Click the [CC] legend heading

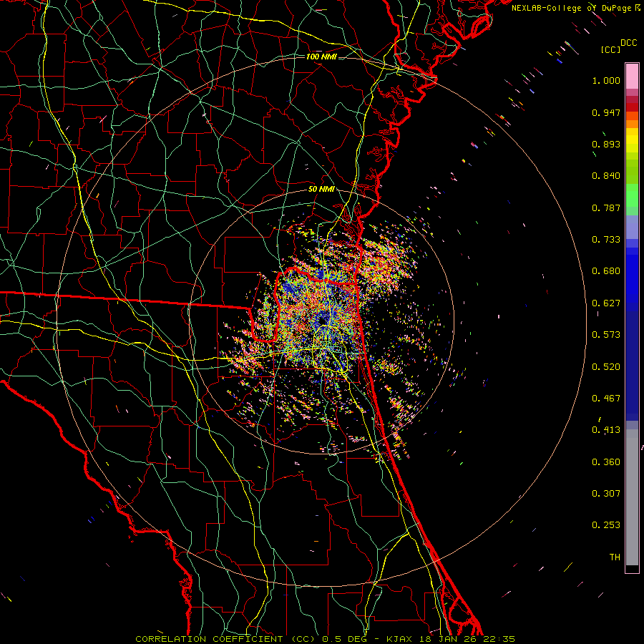point(610,49)
